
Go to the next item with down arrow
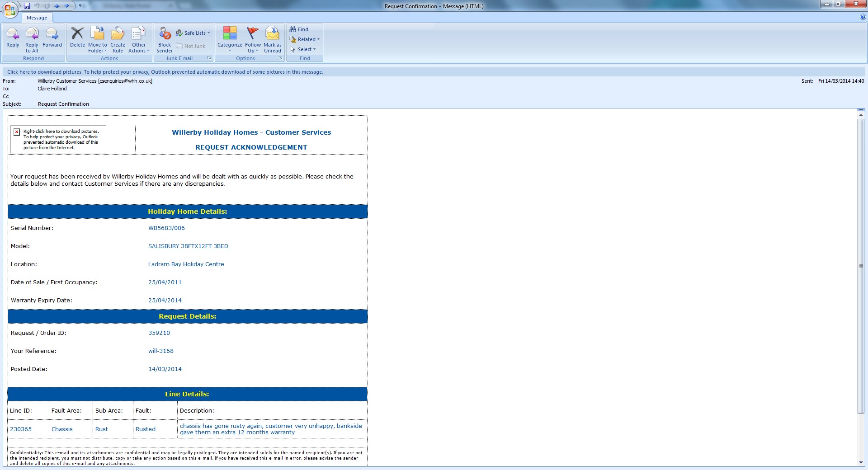tap(67, 6)
